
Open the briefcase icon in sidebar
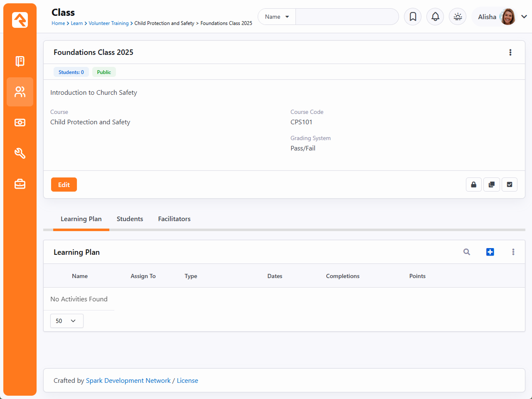[20, 184]
